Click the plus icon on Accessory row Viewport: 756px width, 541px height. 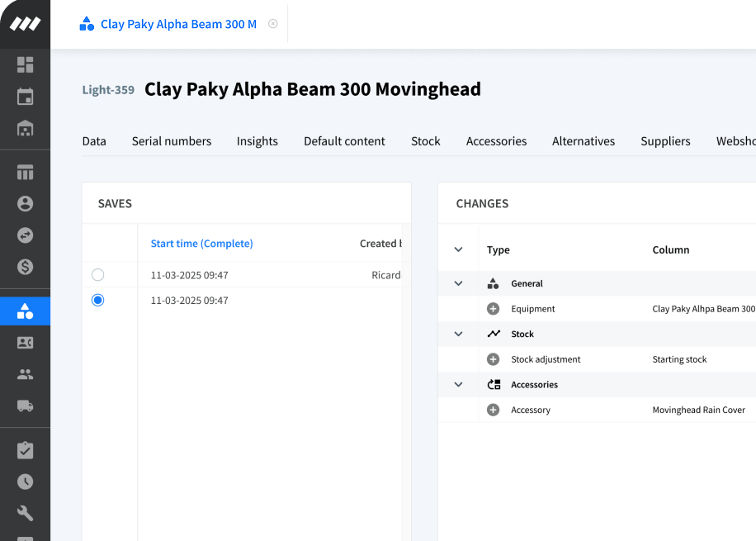tap(493, 410)
